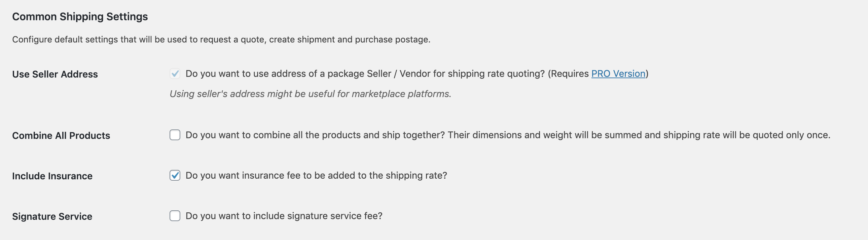Enable the Combine All Products checkbox
Viewport: 868px width, 240px height.
175,135
